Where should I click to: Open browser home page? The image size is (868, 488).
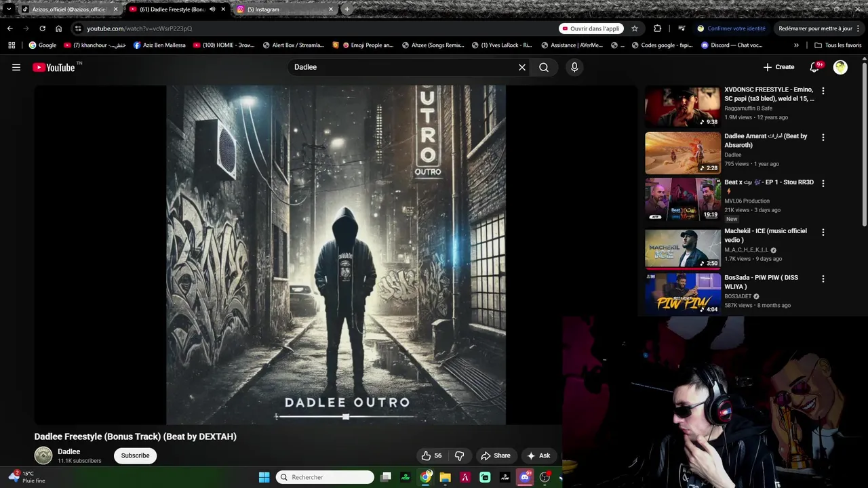(x=58, y=28)
